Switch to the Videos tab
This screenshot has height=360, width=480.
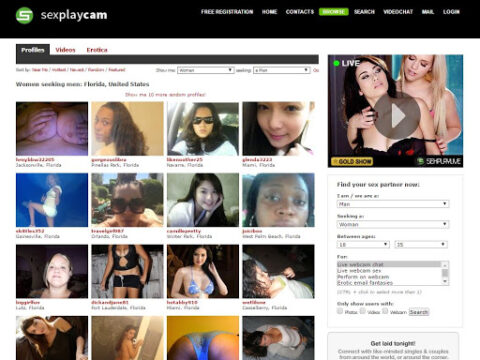tap(65, 50)
